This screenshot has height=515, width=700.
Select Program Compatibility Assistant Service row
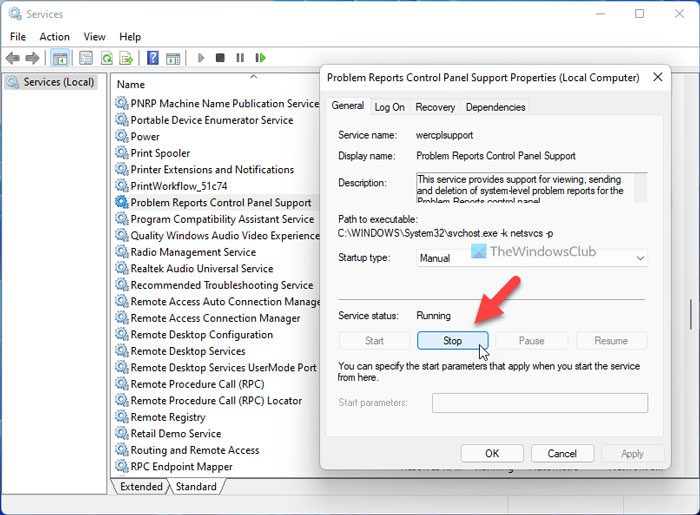pyautogui.click(x=215, y=219)
